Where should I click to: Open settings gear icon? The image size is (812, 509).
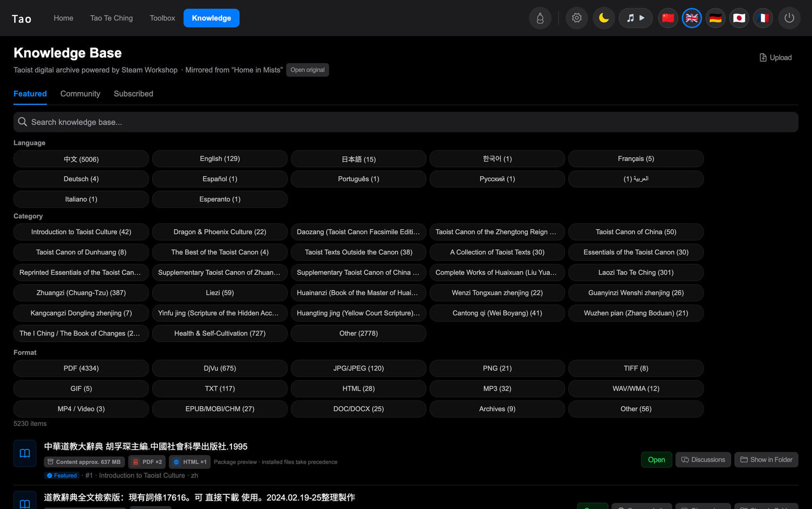coord(576,18)
